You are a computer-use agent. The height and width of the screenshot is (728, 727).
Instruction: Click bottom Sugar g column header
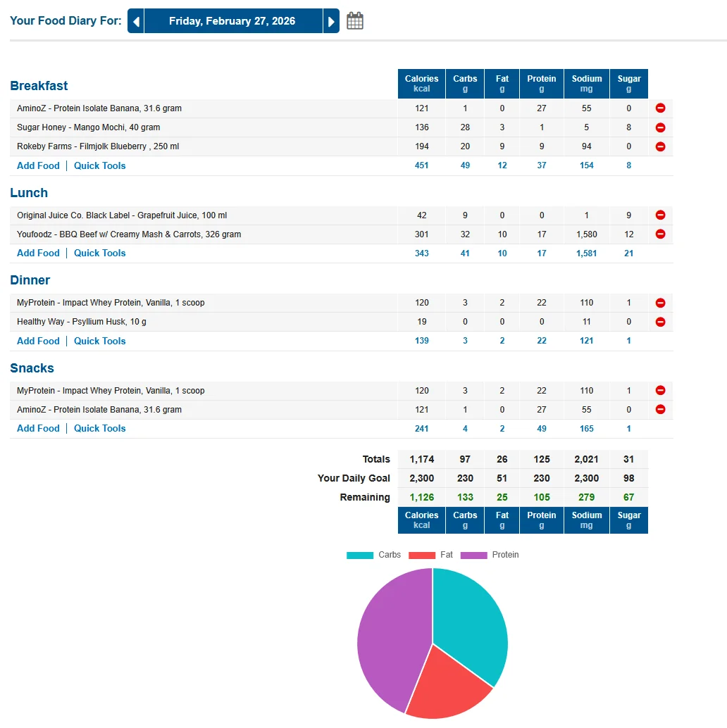tap(628, 520)
